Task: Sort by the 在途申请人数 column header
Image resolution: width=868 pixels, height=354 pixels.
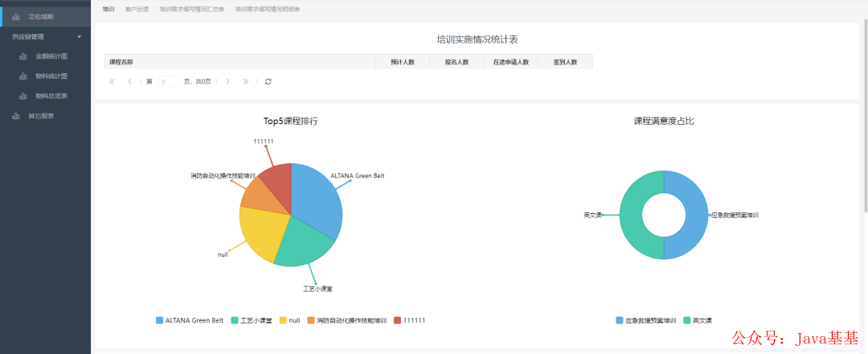Action: 511,61
